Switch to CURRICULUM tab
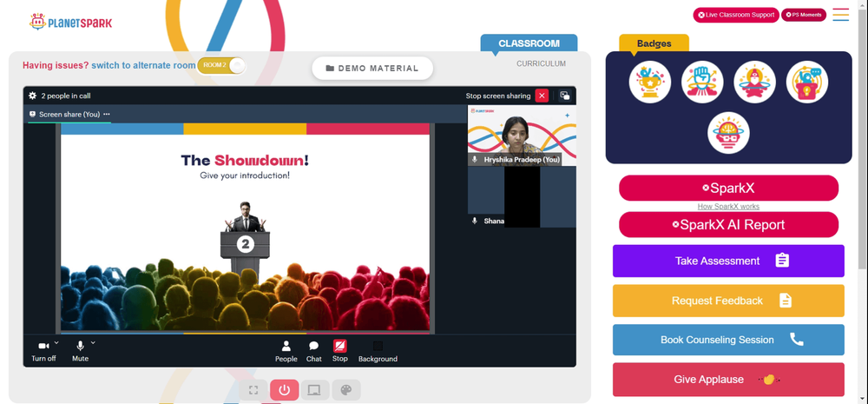This screenshot has height=404, width=868. [x=541, y=63]
